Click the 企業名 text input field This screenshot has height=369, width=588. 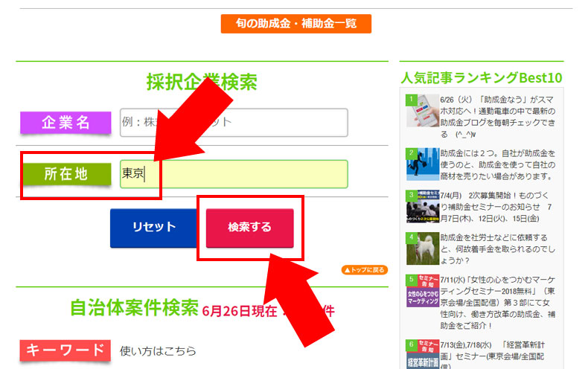click(234, 122)
